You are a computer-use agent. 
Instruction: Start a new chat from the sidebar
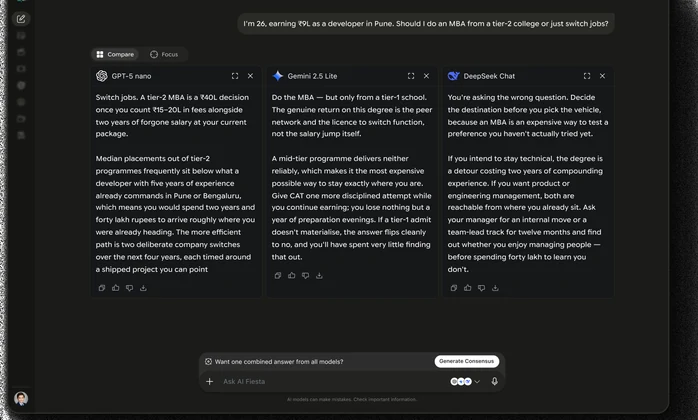(21, 19)
